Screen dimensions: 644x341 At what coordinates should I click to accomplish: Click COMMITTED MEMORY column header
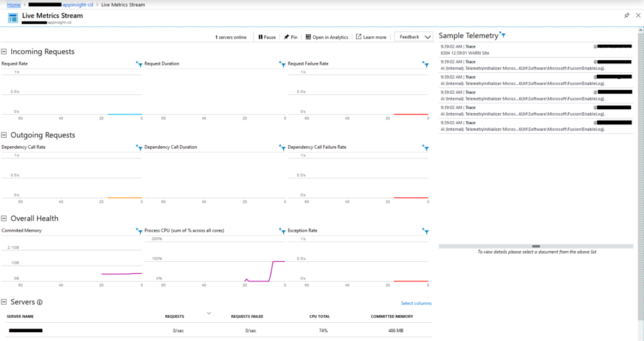tap(392, 317)
